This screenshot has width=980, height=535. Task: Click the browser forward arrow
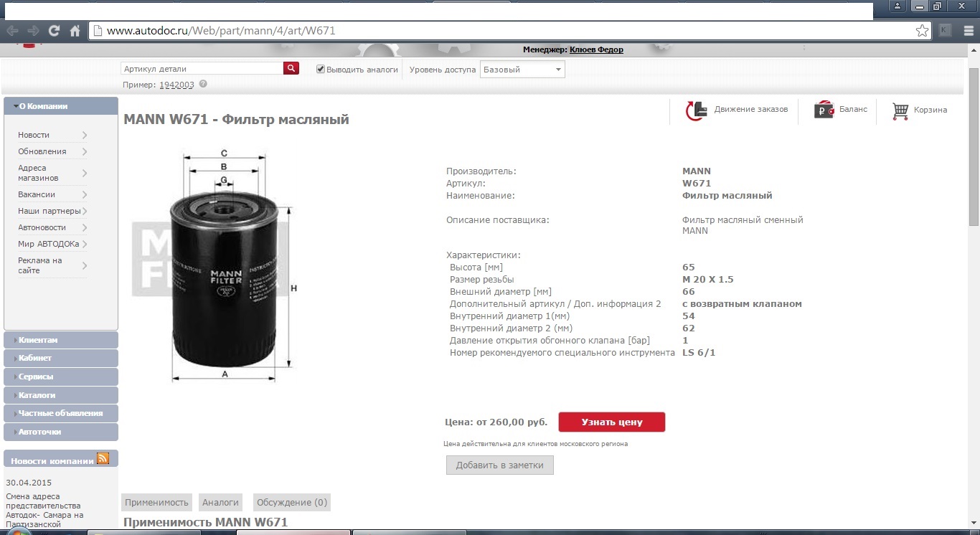(x=33, y=31)
